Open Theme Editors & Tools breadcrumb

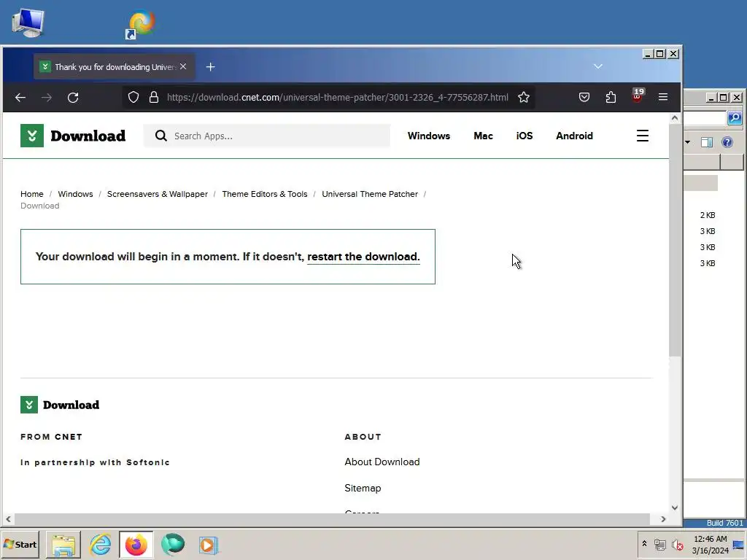265,194
